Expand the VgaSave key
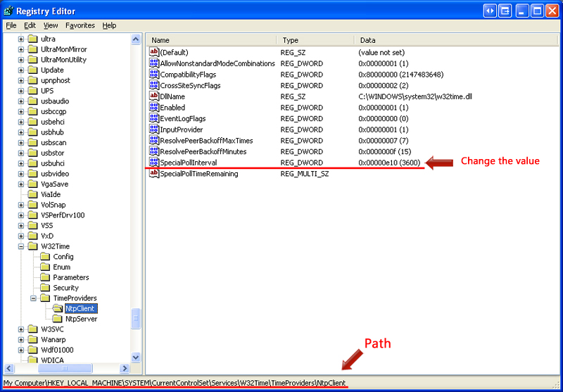563x392 pixels. [21, 184]
